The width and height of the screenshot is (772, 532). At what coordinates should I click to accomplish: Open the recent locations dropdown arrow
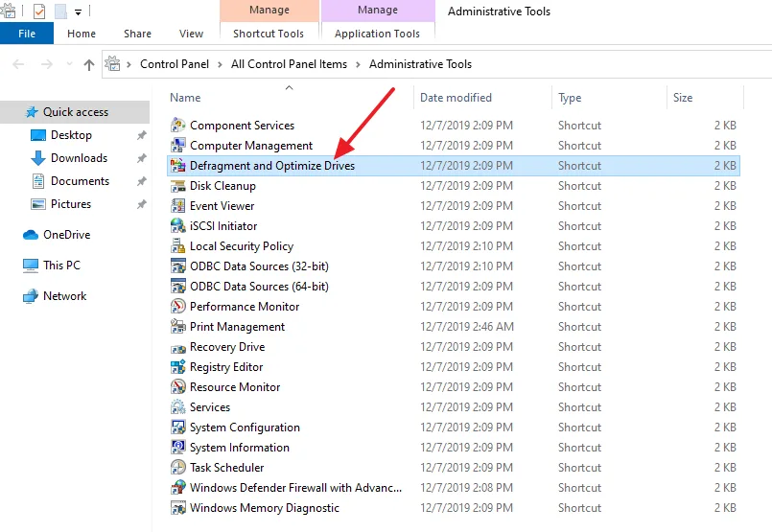coord(69,64)
